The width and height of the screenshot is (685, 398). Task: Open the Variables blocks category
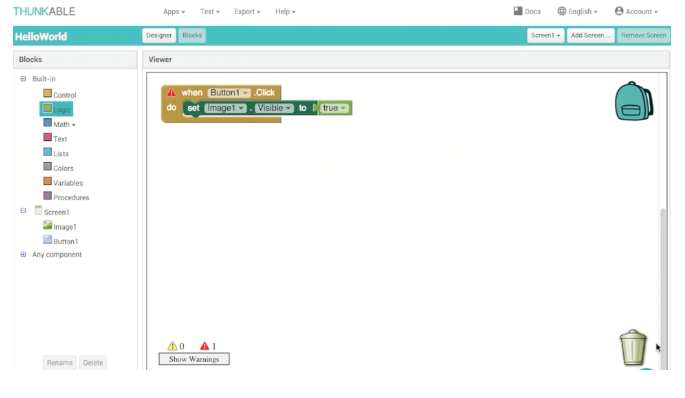point(63,182)
